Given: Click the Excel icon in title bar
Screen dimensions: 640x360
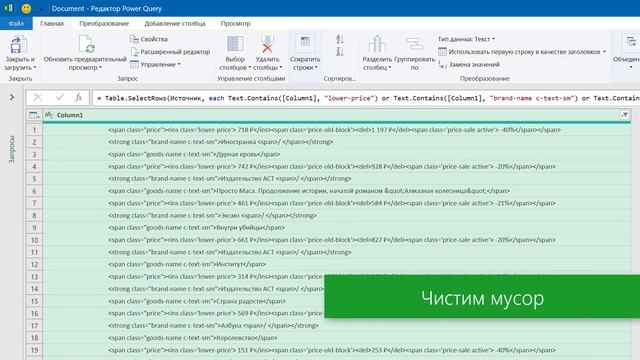Looking at the screenshot, I should click(9, 8).
